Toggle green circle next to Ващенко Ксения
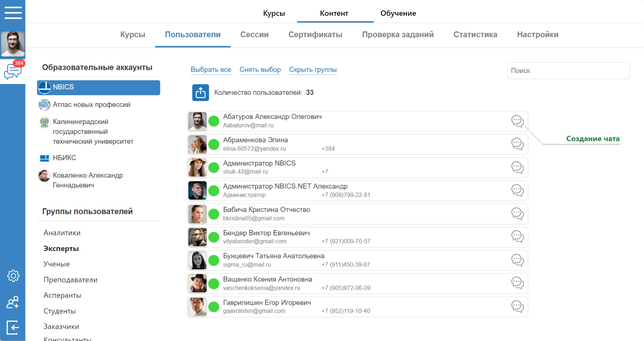This screenshot has width=644, height=341. [x=214, y=284]
